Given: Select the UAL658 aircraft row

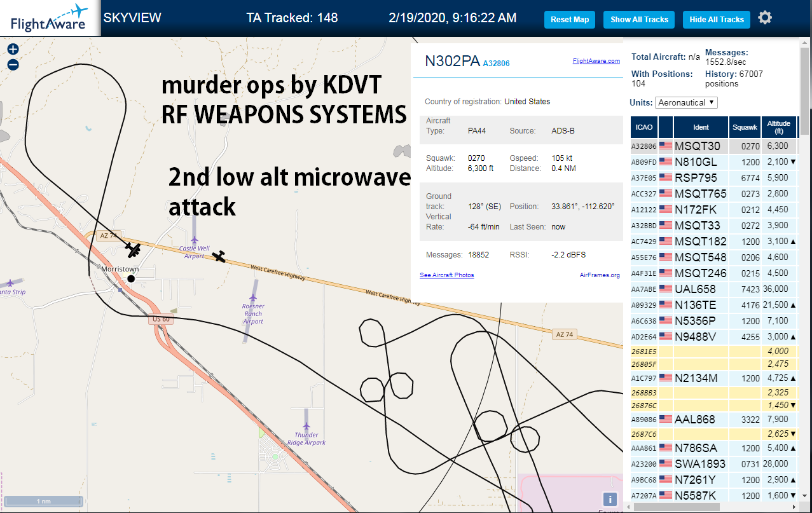Looking at the screenshot, I should coord(713,289).
